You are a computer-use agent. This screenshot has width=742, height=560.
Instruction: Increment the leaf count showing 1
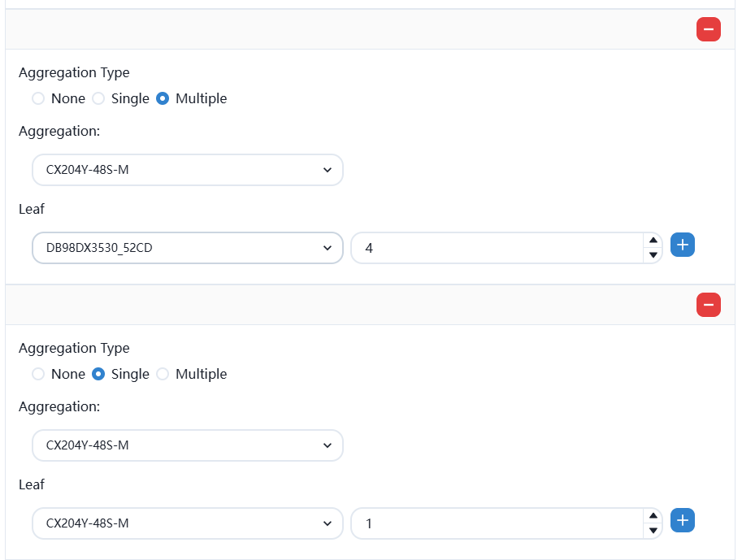coord(652,516)
